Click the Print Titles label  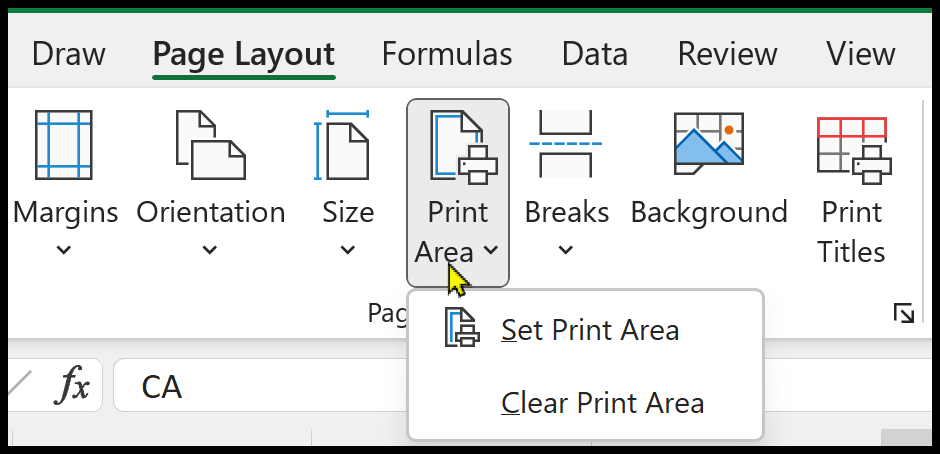[851, 231]
